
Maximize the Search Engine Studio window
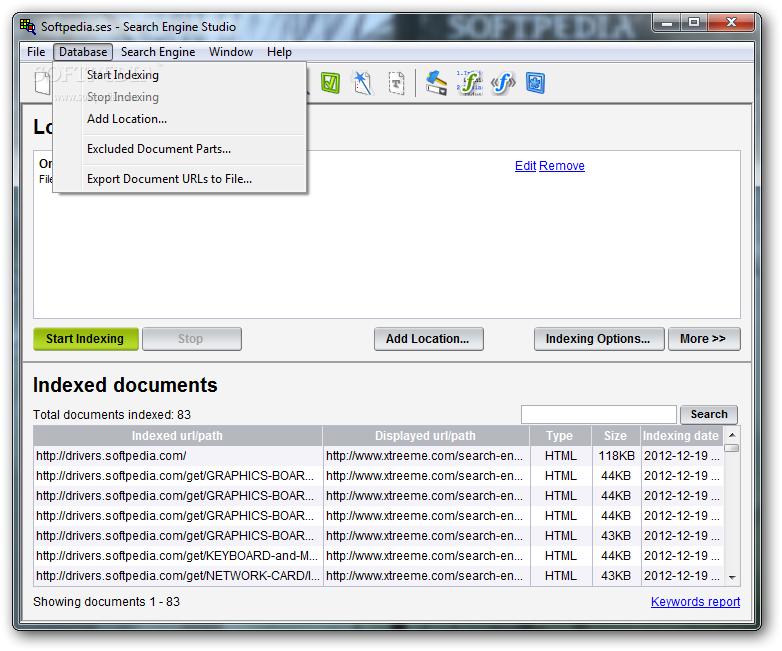coord(694,22)
